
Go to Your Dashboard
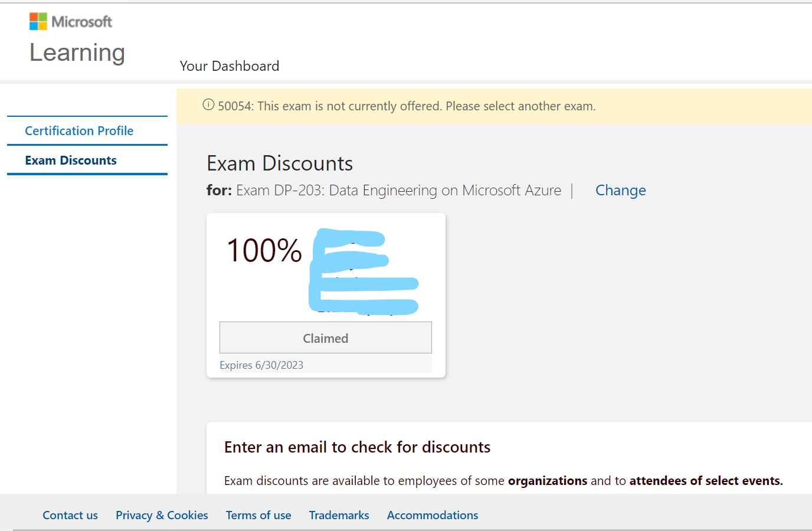(230, 66)
